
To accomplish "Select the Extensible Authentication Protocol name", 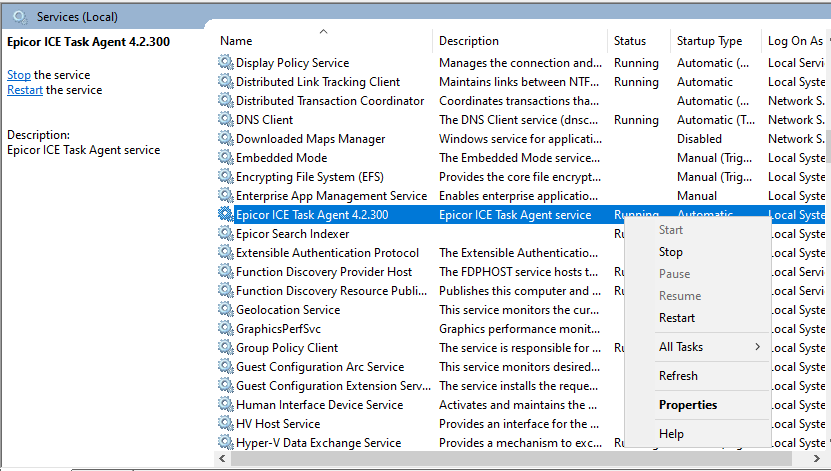I will [x=328, y=253].
